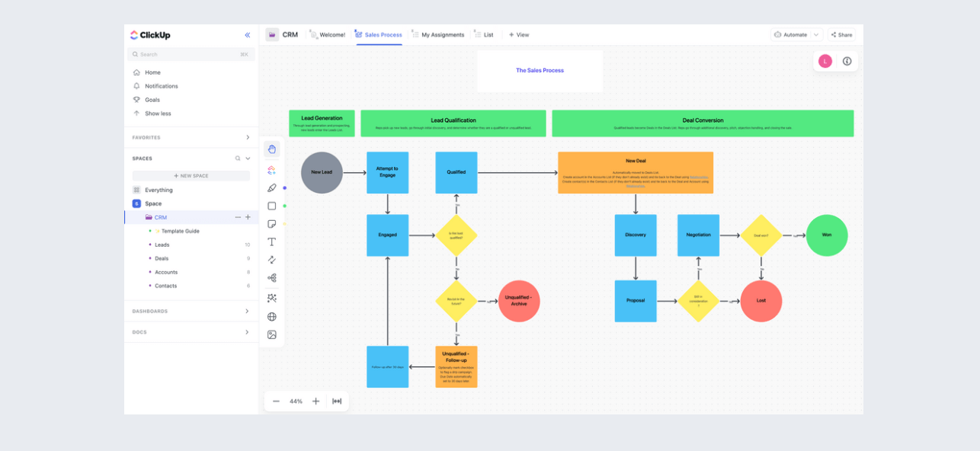
Task: Open the Welcome! tab
Action: [331, 35]
